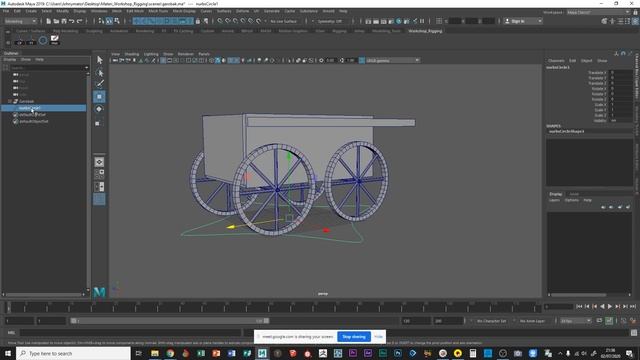Switch to single perspective panel layout

tap(99, 162)
